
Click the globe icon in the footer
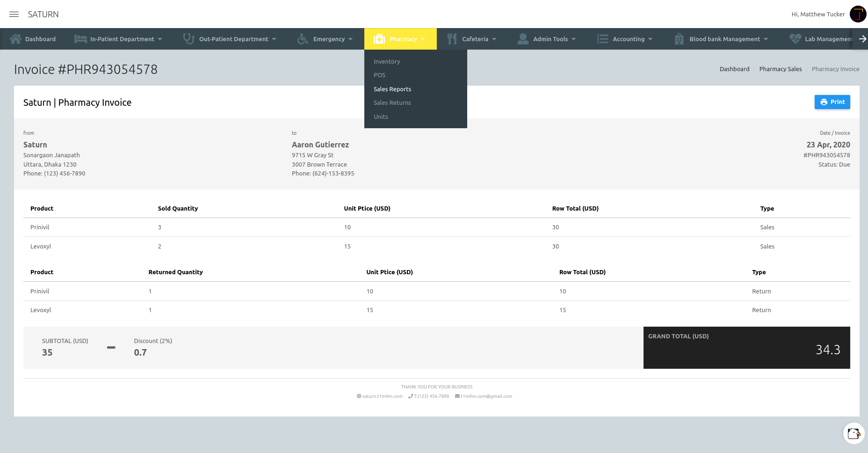coord(359,396)
